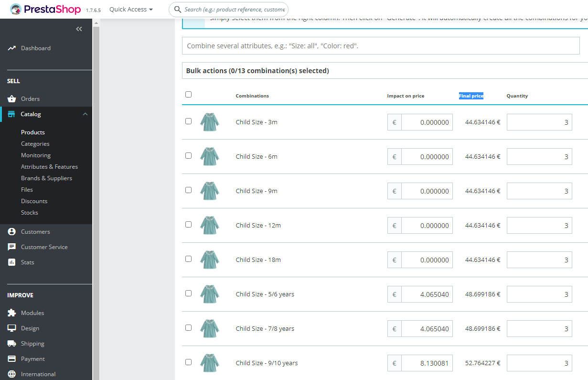Click the search magnifier icon
This screenshot has height=380, width=588.
(x=178, y=10)
